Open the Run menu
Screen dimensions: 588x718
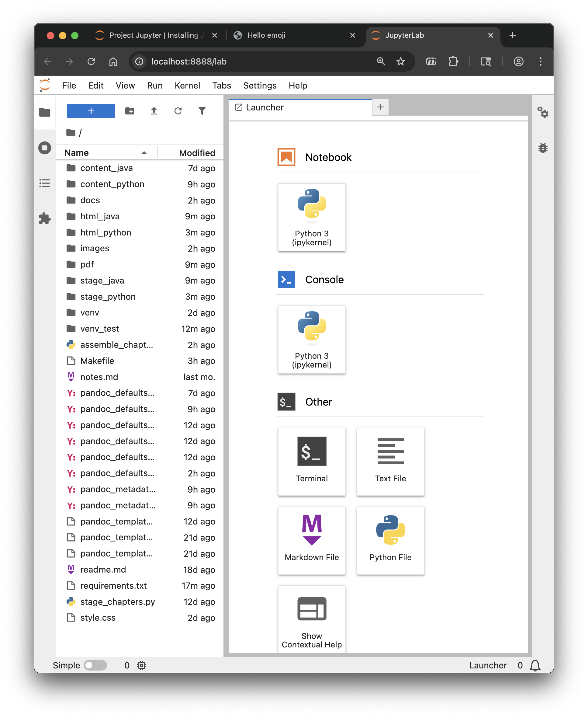(154, 85)
